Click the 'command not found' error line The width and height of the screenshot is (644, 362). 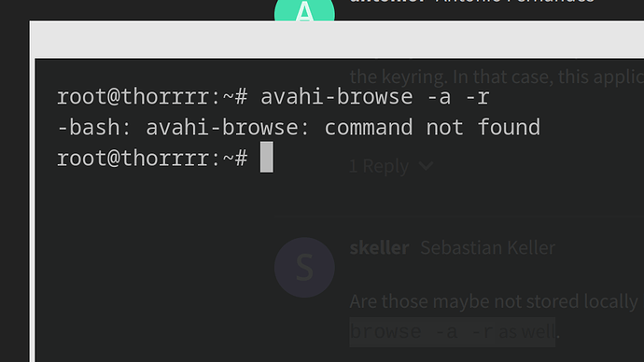tap(298, 127)
